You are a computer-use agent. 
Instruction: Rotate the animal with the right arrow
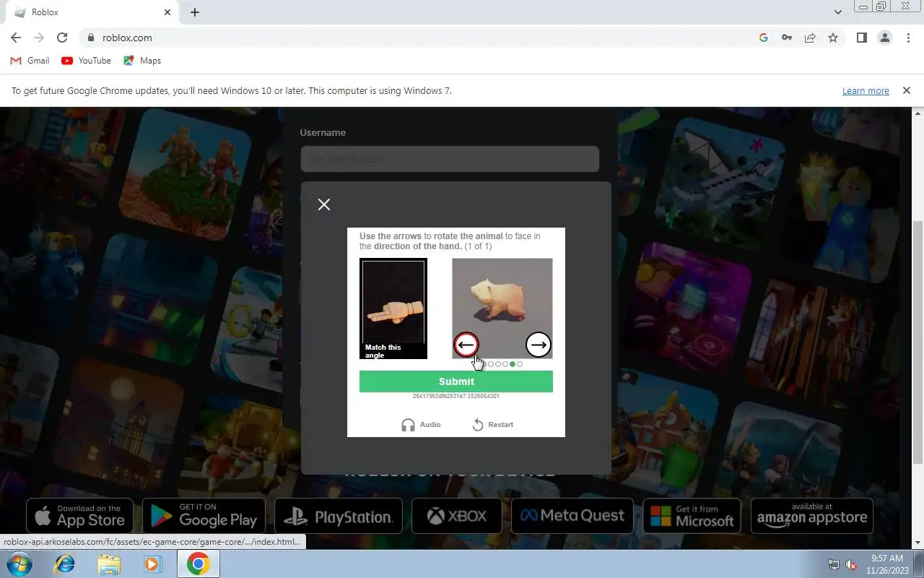click(x=538, y=345)
